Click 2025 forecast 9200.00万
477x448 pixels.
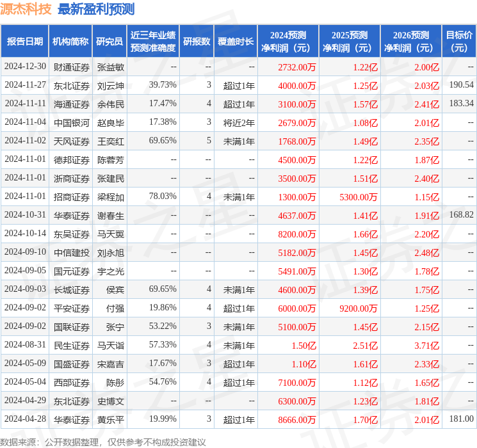click(359, 308)
